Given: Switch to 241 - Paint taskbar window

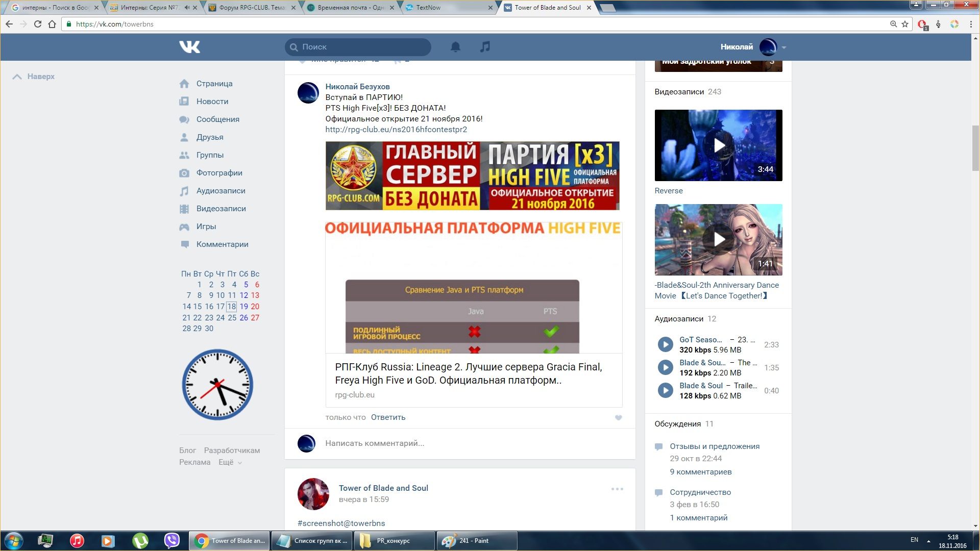Looking at the screenshot, I should coord(476,541).
